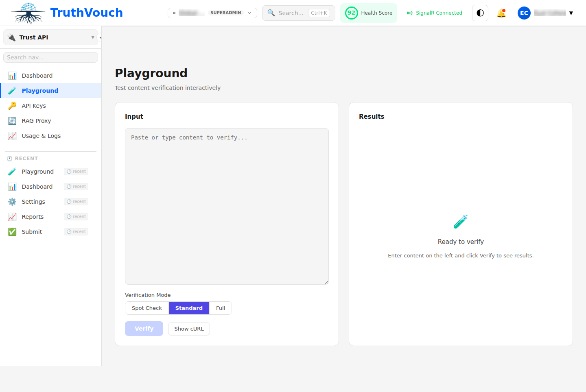
Task: Open RAG Proxy using its sidebar icon
Action: point(13,120)
